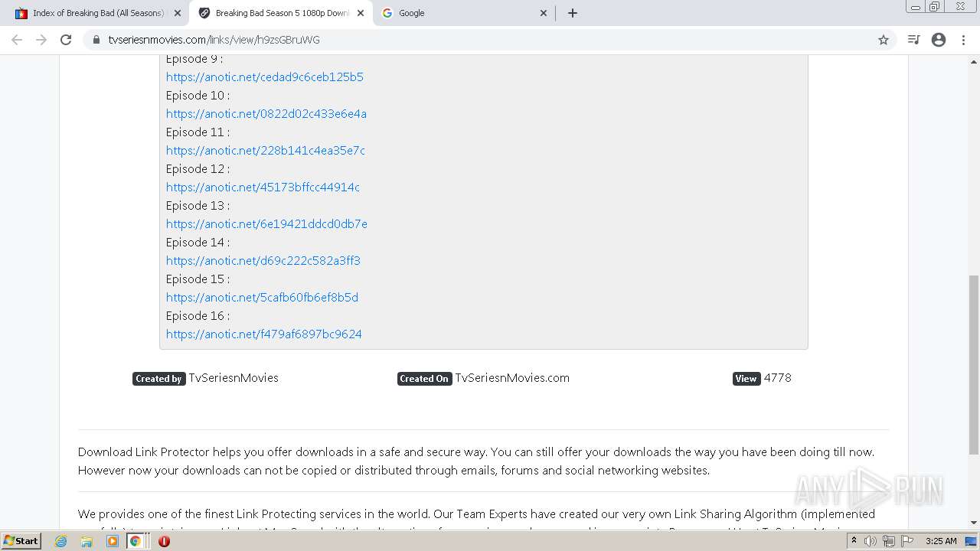980x551 pixels.
Task: Click the 3:25 AM system clock
Action: point(941,541)
